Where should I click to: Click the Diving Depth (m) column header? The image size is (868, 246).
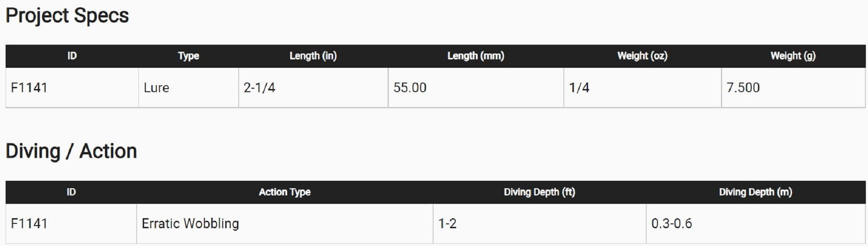coord(756,192)
